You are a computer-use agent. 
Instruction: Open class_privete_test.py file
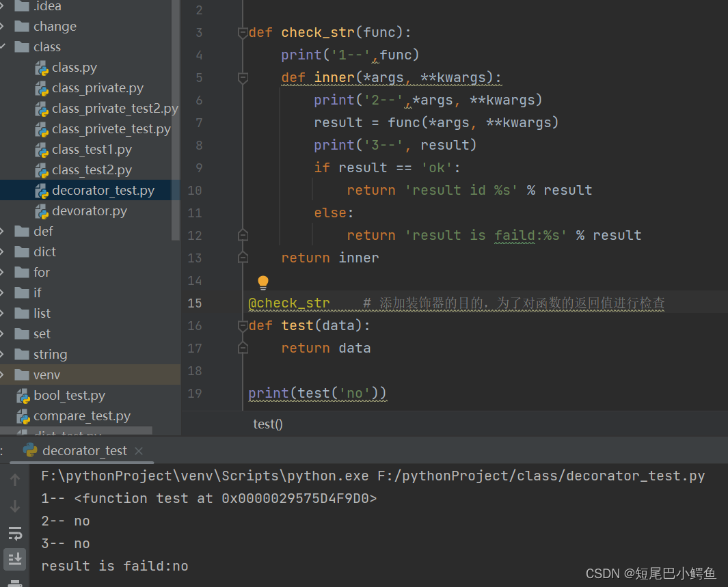click(x=111, y=129)
